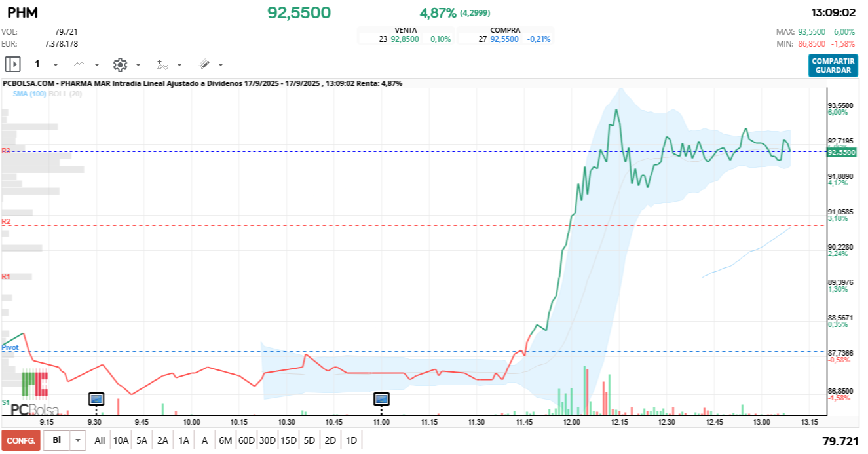
Task: Click the volume 79.721 at bottom right
Action: [840, 442]
